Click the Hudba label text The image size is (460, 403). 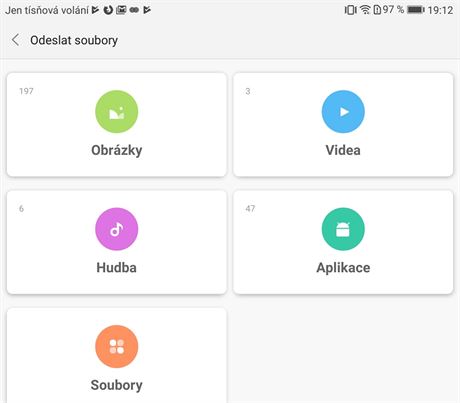point(117,268)
